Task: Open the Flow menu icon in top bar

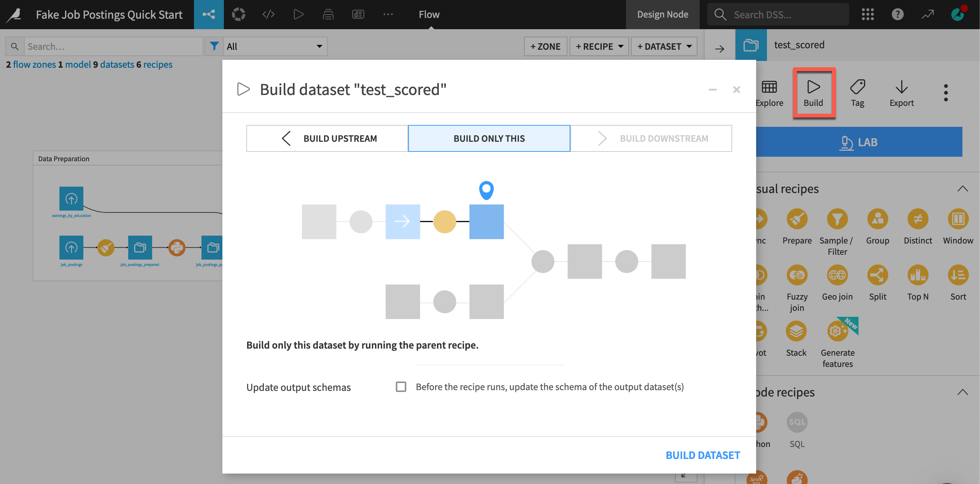Action: pyautogui.click(x=209, y=15)
